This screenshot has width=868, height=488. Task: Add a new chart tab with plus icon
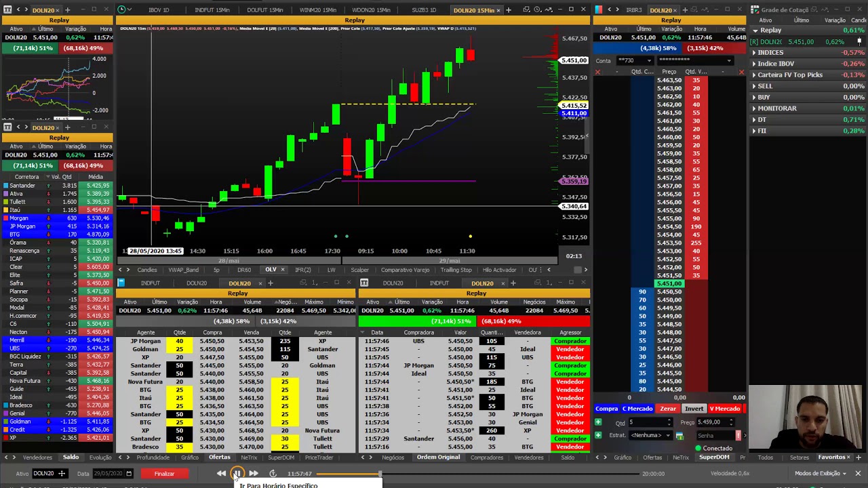(x=508, y=9)
